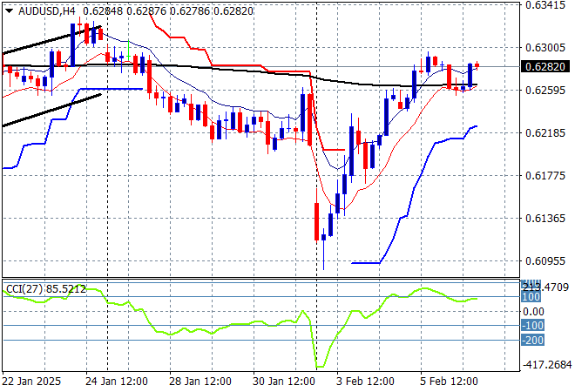
Task: Click the 0.63415 price axis label
Action: point(545,4)
